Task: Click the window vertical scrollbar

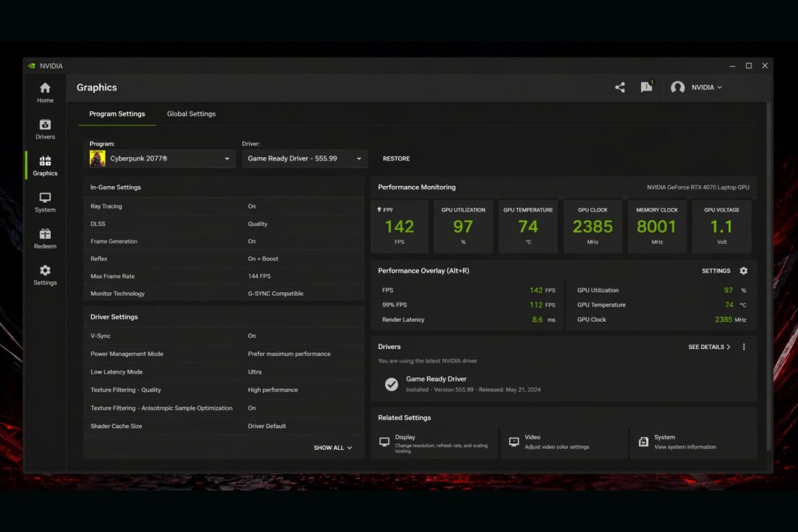Action: tap(769, 275)
